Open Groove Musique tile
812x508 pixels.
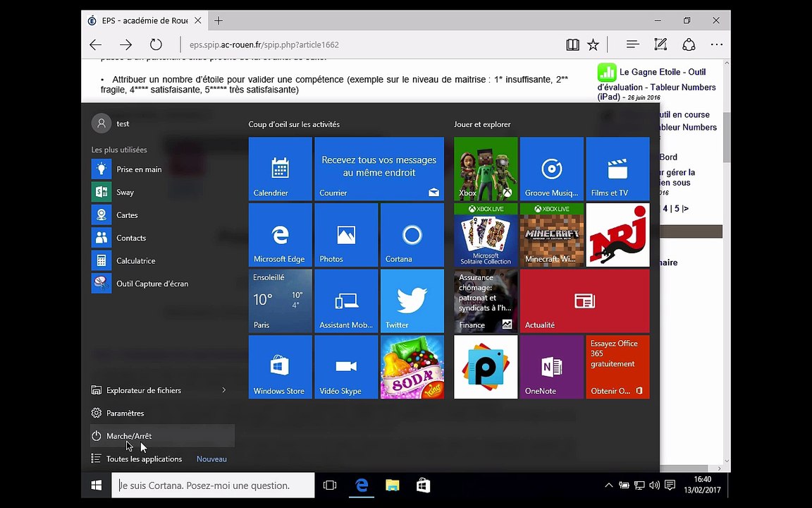(x=551, y=169)
